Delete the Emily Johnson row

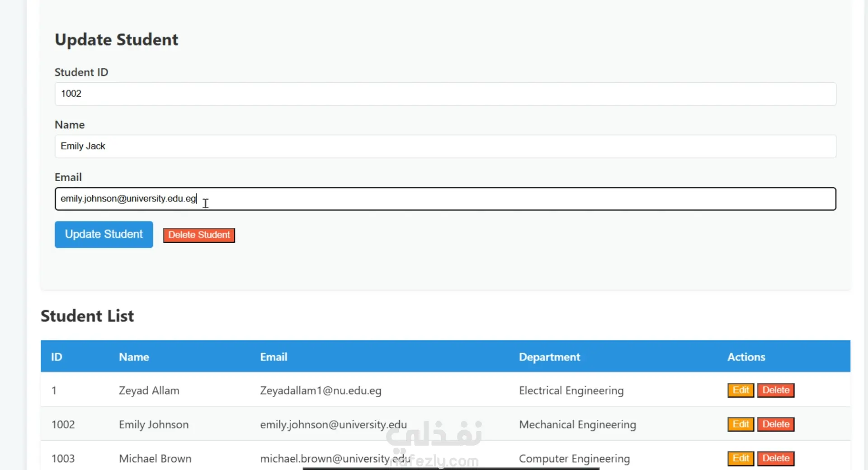(776, 424)
